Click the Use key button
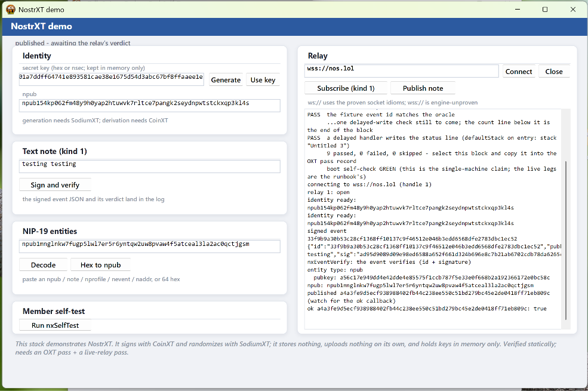This screenshot has height=391, width=588. point(263,80)
